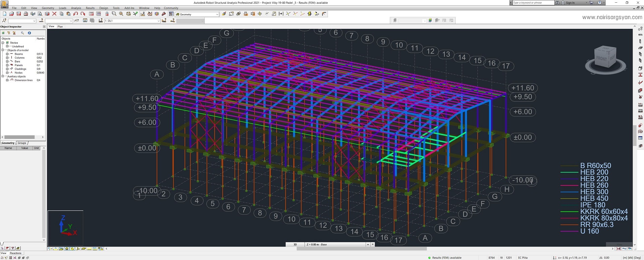Screen dimensions: 644x260
Task: Toggle node numbers display icon
Action: click(50, 249)
